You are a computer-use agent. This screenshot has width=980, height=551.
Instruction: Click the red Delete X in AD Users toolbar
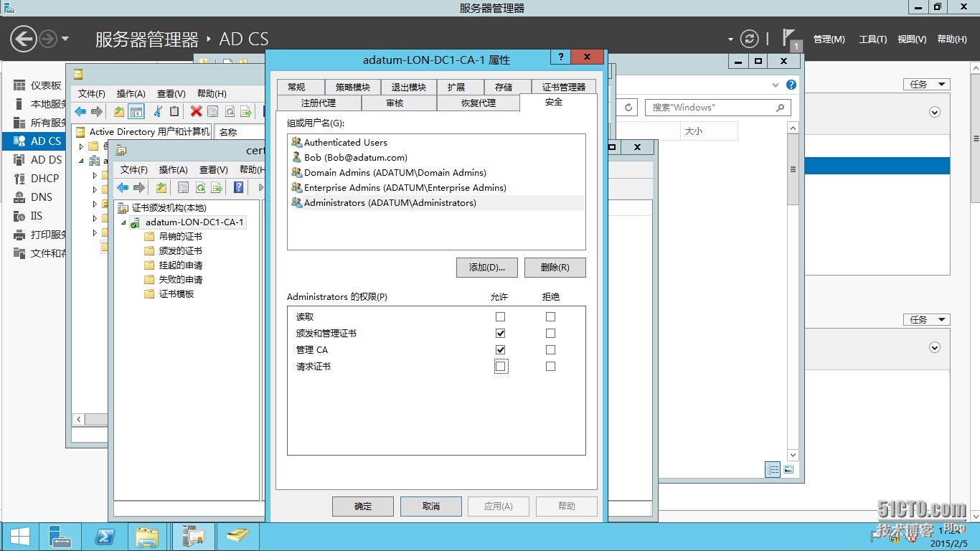pyautogui.click(x=196, y=111)
